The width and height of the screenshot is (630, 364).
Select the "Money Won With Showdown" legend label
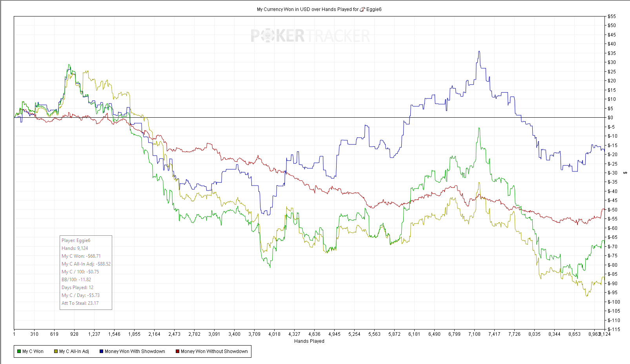pyautogui.click(x=135, y=351)
